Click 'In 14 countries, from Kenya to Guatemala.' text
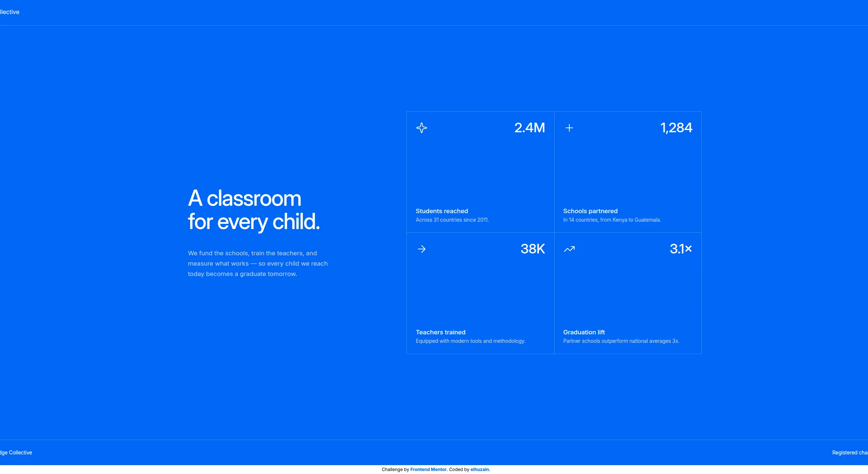 612,220
